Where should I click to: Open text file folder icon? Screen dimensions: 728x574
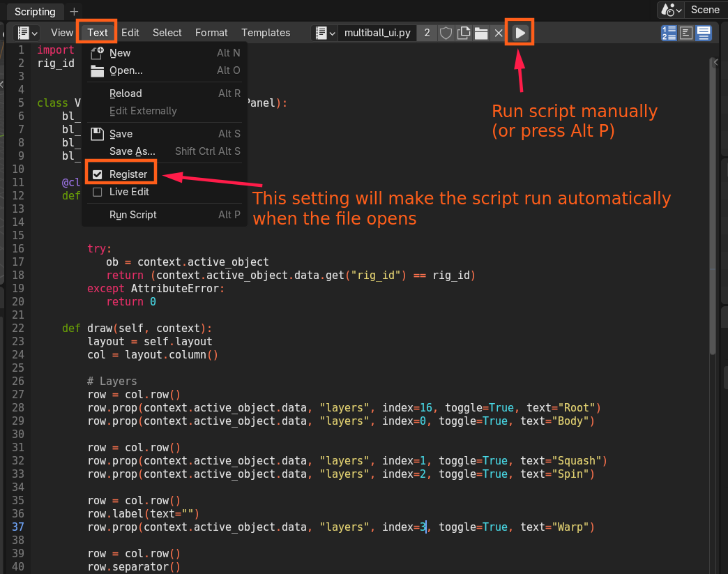[481, 33]
